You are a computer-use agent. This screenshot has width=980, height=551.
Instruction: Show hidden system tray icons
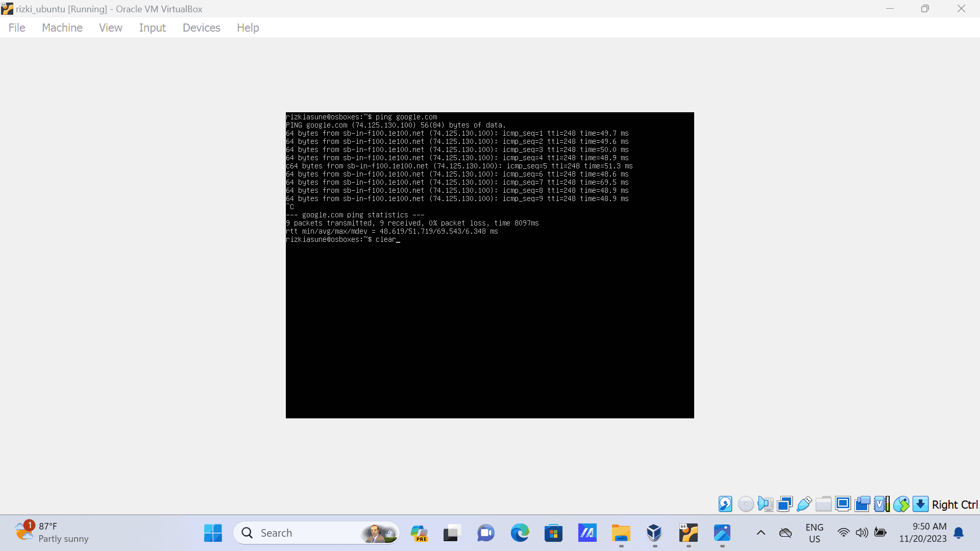761,533
